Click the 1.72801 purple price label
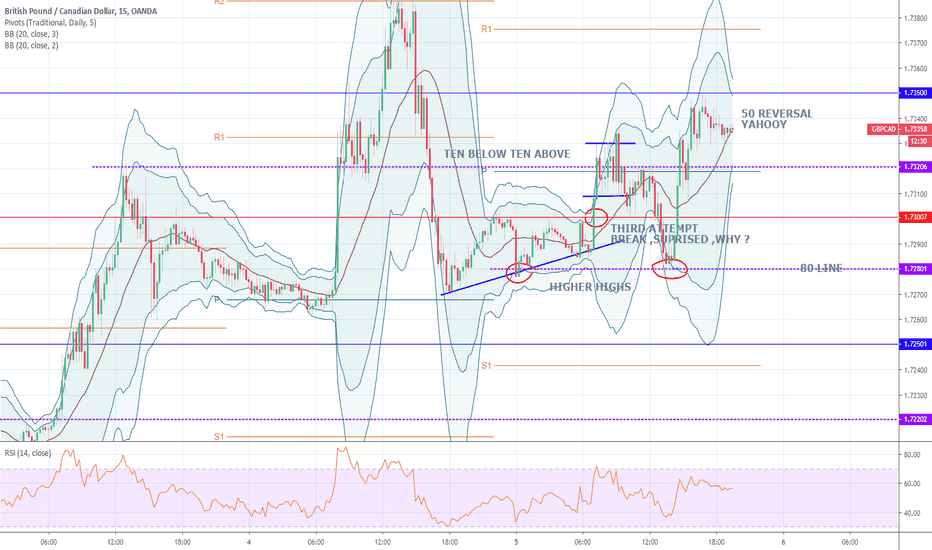The image size is (932, 550). click(x=913, y=268)
